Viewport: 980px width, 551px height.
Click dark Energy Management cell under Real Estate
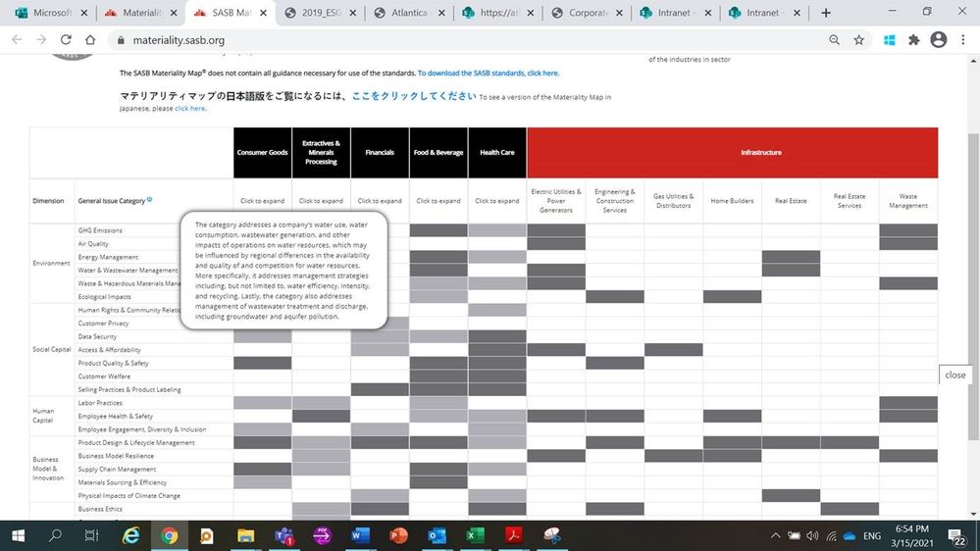(791, 257)
